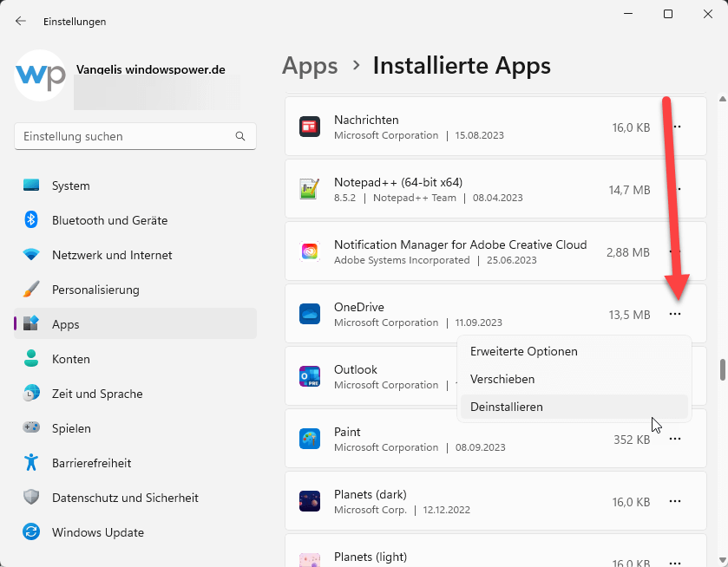The image size is (728, 567).
Task: Click Barrierefreiheit label
Action: pyautogui.click(x=91, y=463)
